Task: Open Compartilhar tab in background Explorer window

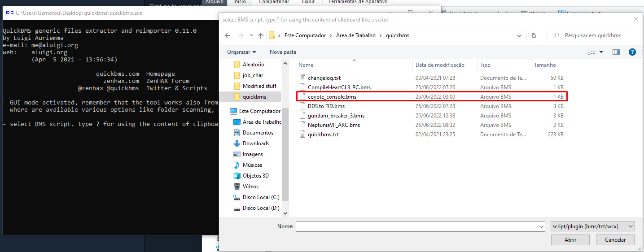Action: 273,2
